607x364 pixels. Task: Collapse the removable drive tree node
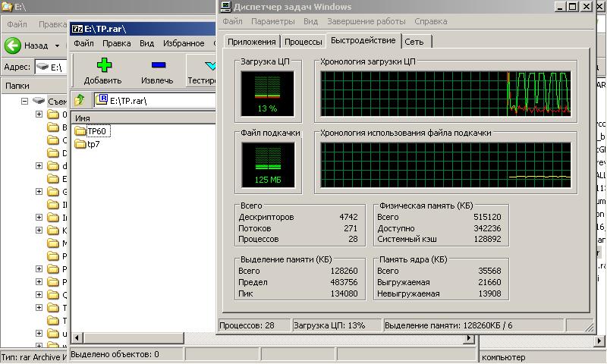tap(24, 101)
